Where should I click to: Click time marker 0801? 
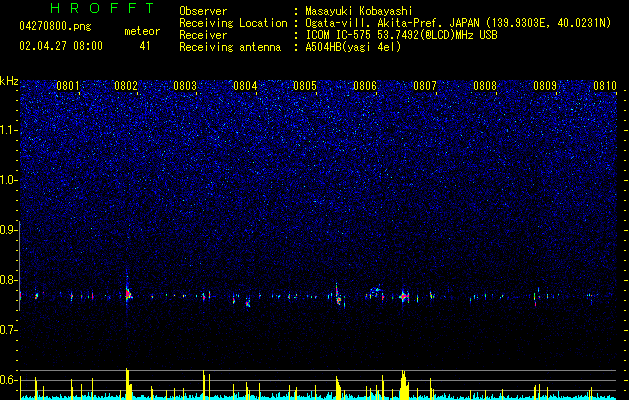[68, 86]
